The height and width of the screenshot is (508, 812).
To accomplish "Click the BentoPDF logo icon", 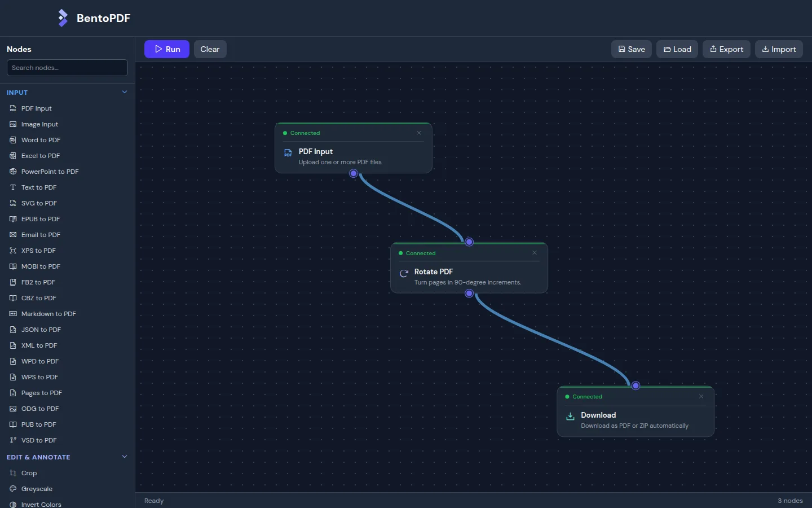I will (63, 18).
